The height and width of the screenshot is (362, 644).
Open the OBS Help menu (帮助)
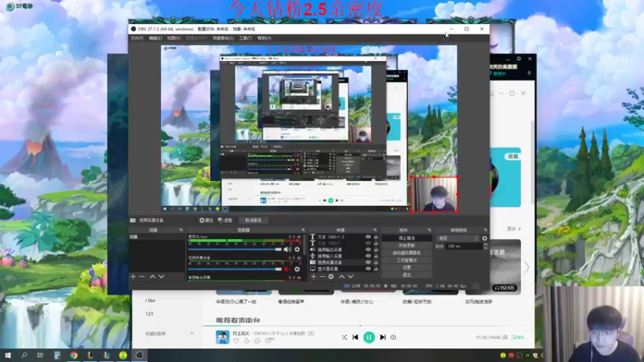[x=264, y=38]
